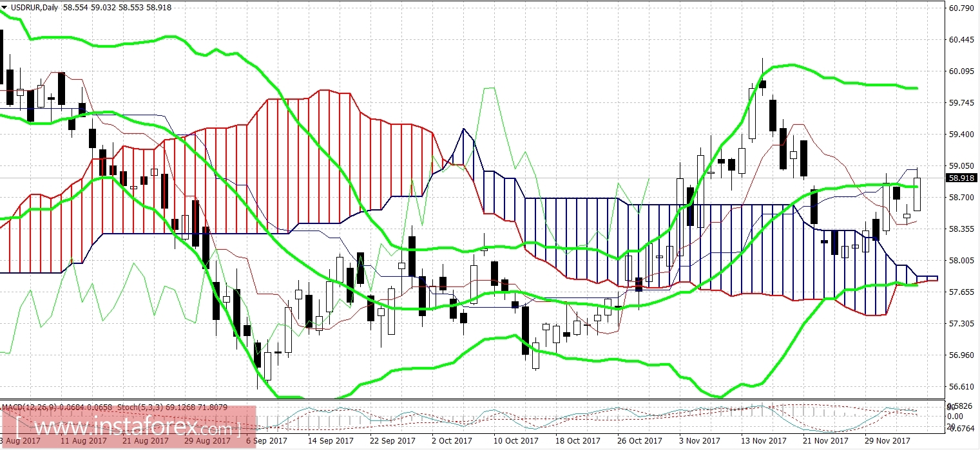Click the 2 Oct 2017 date label

pyautogui.click(x=452, y=441)
